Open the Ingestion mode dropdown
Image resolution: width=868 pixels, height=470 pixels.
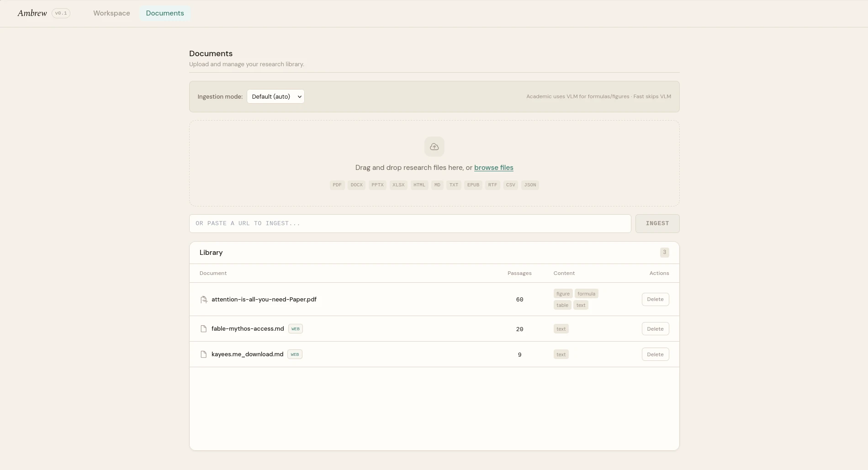click(x=275, y=96)
